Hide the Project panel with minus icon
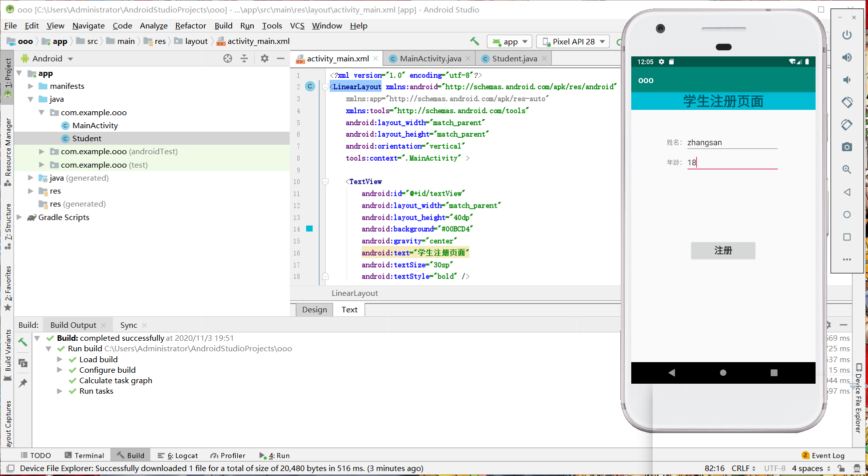Screen dimensions: 868x476 281,58
